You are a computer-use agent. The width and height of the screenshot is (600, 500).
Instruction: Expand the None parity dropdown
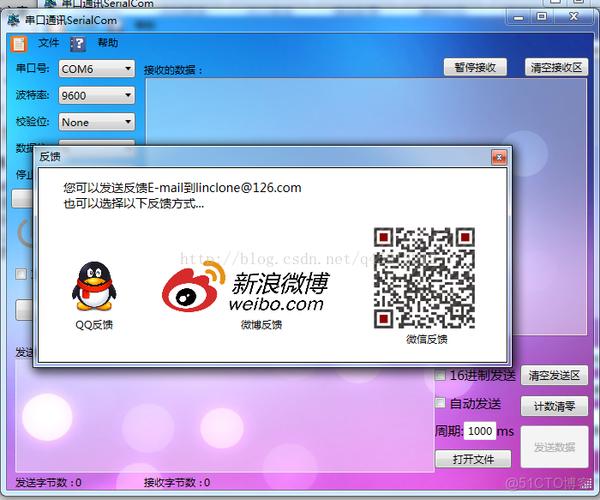click(x=96, y=122)
